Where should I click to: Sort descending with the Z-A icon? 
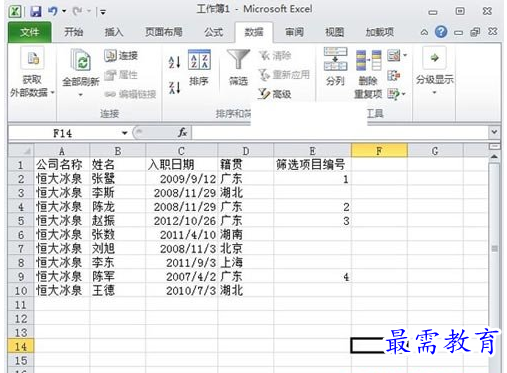(x=174, y=88)
